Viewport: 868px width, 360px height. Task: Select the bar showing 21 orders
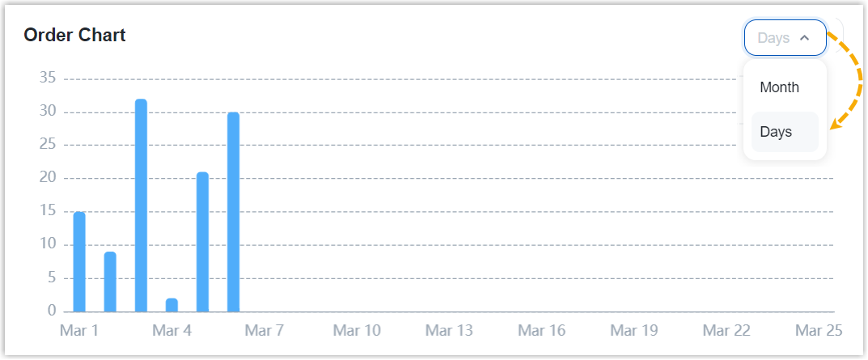tap(202, 242)
